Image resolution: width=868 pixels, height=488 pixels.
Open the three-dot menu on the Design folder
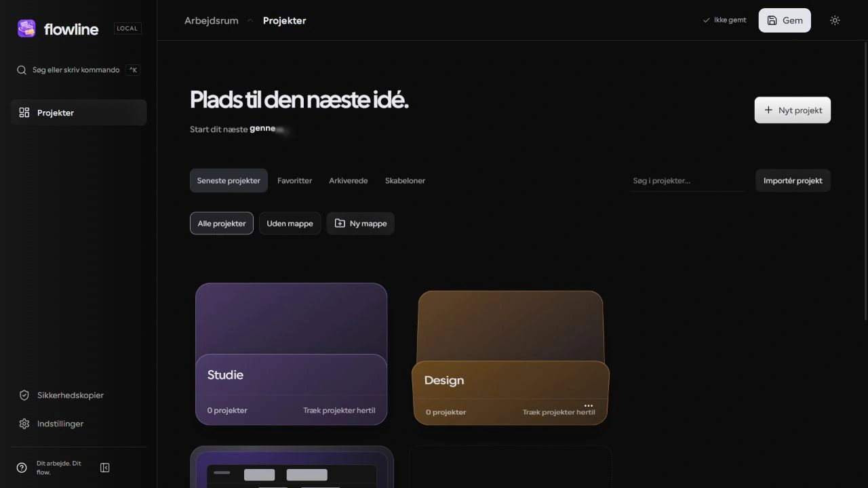(x=589, y=406)
